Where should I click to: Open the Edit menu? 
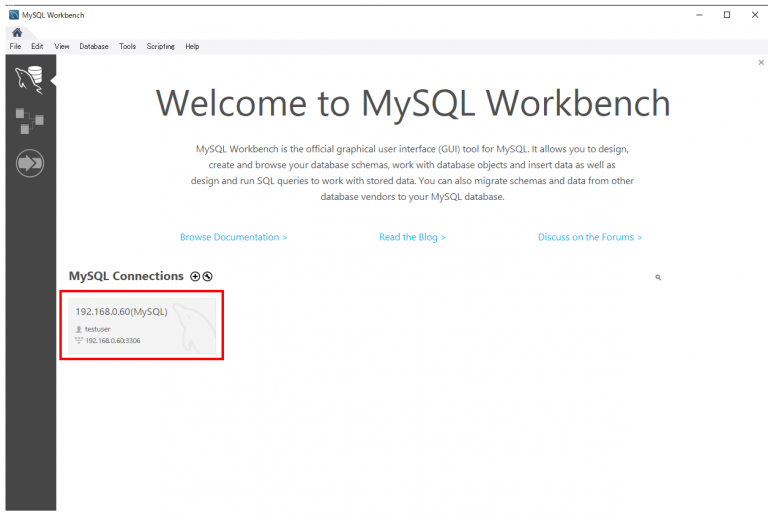coord(37,47)
